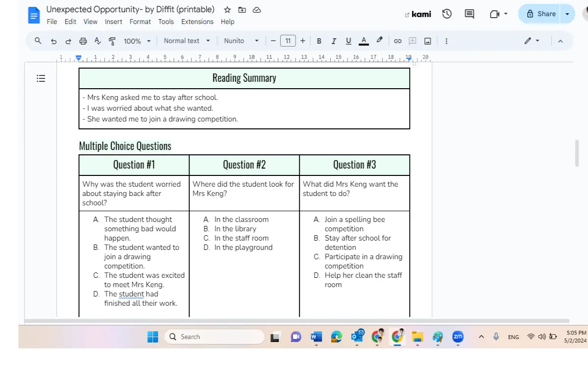Toggle bold formatting
588x392 pixels.
point(319,41)
